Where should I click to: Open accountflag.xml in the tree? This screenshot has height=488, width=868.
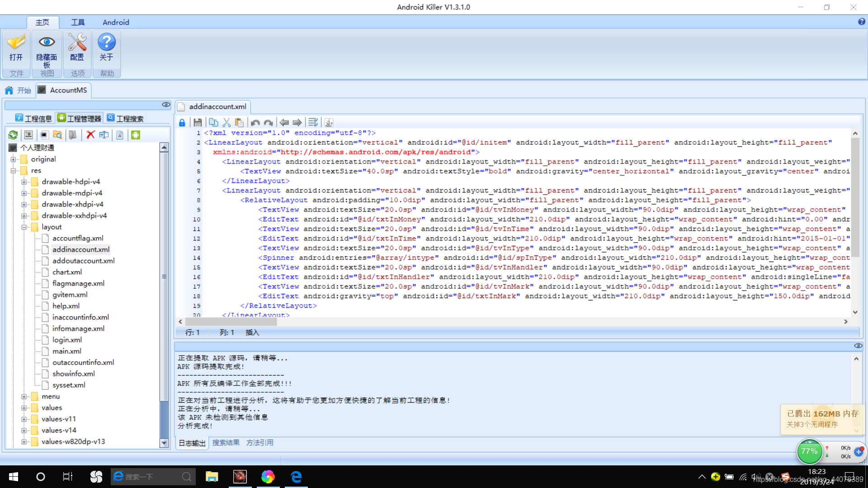[78, 238]
